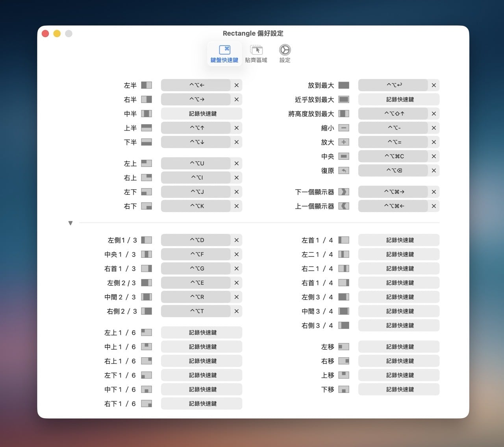Click the 左上 top-left corner icon
504x447 pixels.
[146, 163]
